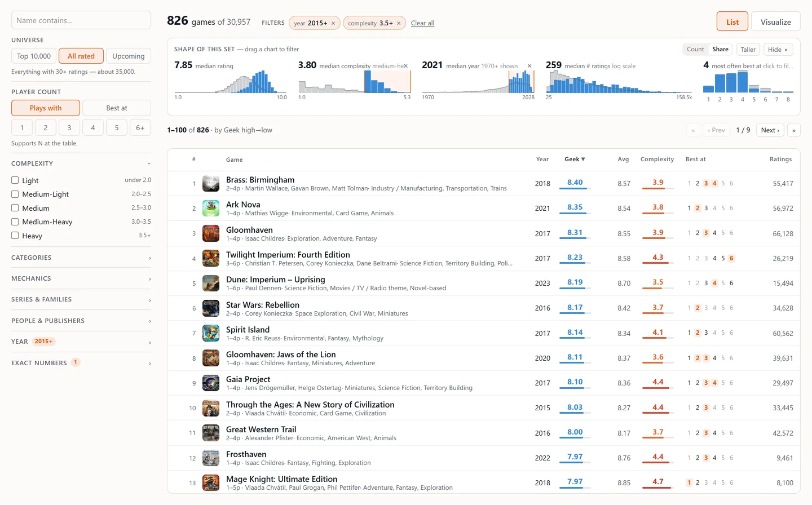Image resolution: width=812 pixels, height=505 pixels.
Task: Click the Star Wars: Rebellion cover thumbnail
Action: tap(211, 308)
